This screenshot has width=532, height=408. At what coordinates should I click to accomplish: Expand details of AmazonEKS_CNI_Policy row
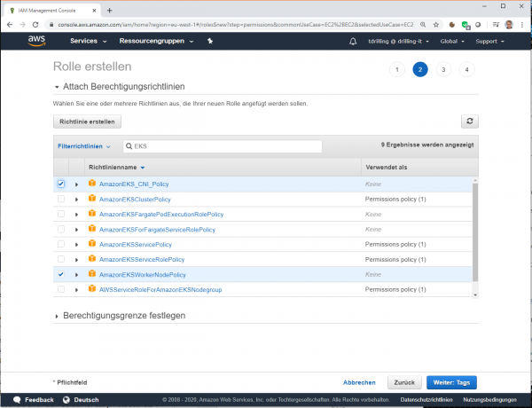[x=76, y=184]
